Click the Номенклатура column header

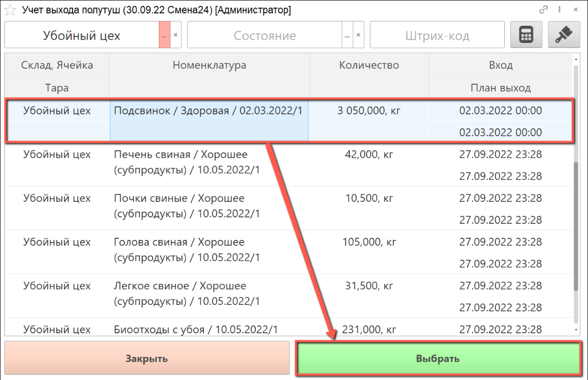[209, 65]
